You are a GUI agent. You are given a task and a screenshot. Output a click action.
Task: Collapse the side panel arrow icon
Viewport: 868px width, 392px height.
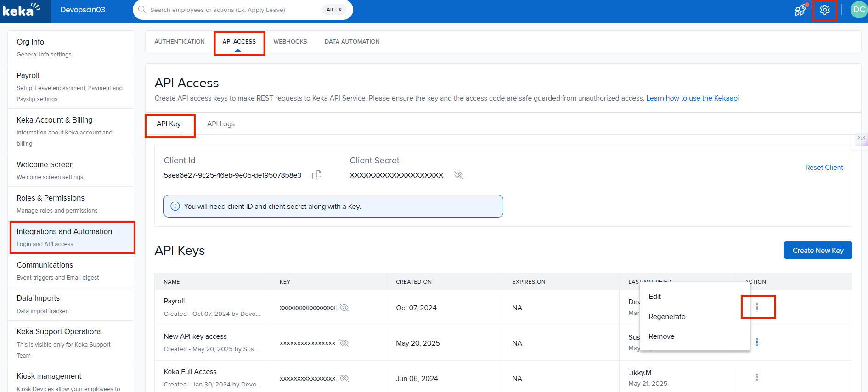(x=861, y=138)
